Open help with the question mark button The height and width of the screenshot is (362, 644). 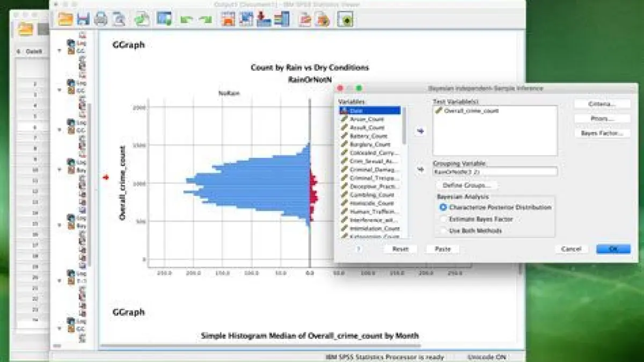point(358,249)
